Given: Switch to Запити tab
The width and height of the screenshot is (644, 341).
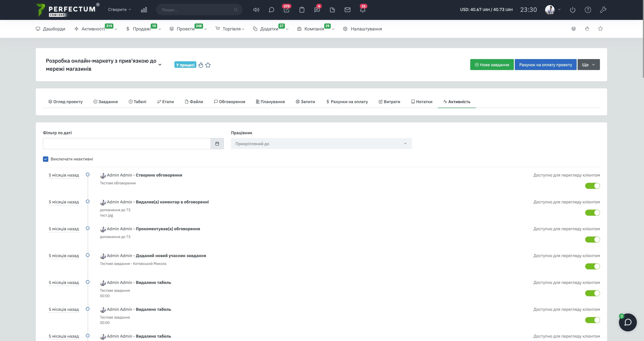Looking at the screenshot, I should click(305, 102).
